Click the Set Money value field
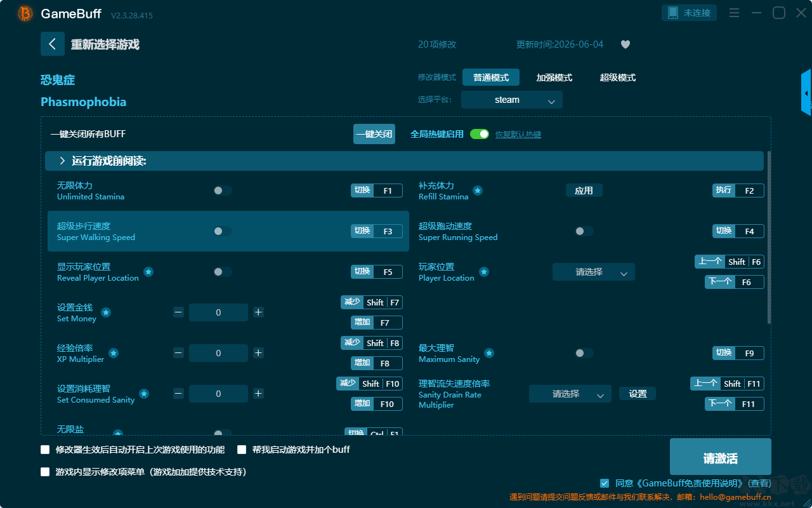 click(218, 312)
